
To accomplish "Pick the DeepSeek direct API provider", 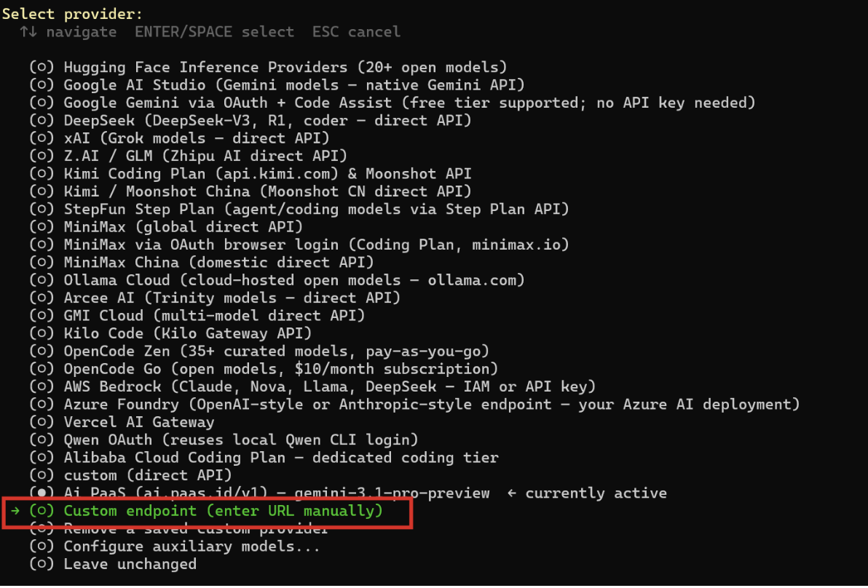I will (x=250, y=121).
